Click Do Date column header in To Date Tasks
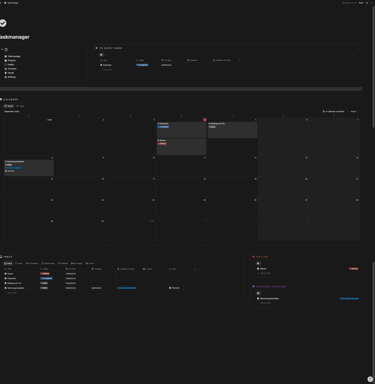This screenshot has width=375, height=384. click(166, 60)
